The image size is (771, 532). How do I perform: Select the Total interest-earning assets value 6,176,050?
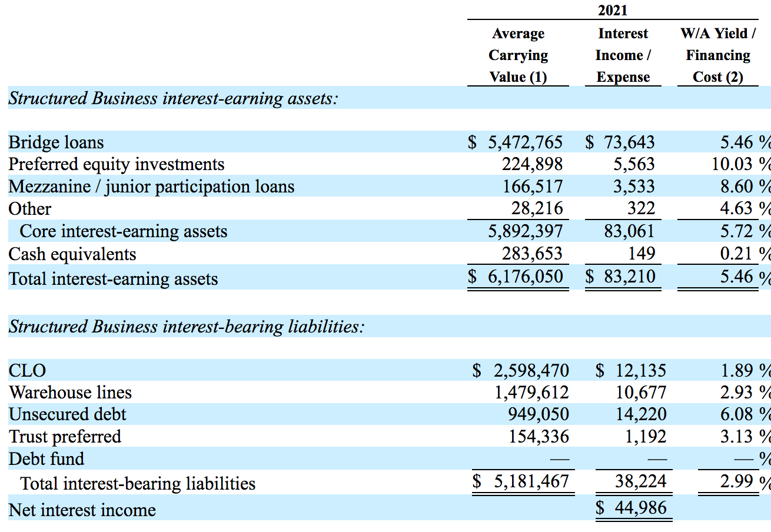pyautogui.click(x=526, y=277)
